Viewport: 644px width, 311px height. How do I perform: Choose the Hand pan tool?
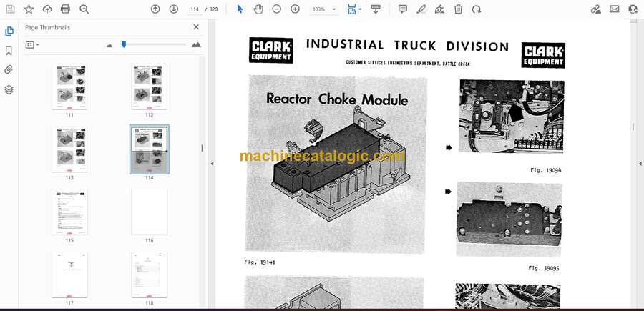pos(258,9)
